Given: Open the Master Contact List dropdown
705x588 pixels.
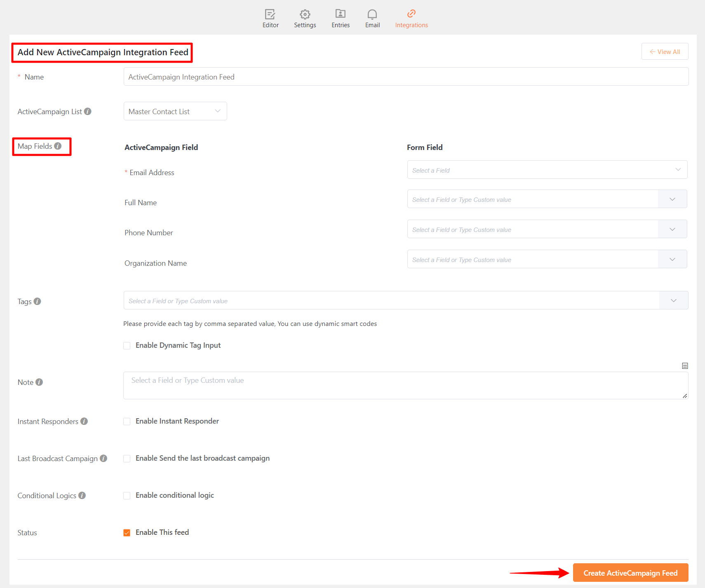Looking at the screenshot, I should [x=175, y=111].
